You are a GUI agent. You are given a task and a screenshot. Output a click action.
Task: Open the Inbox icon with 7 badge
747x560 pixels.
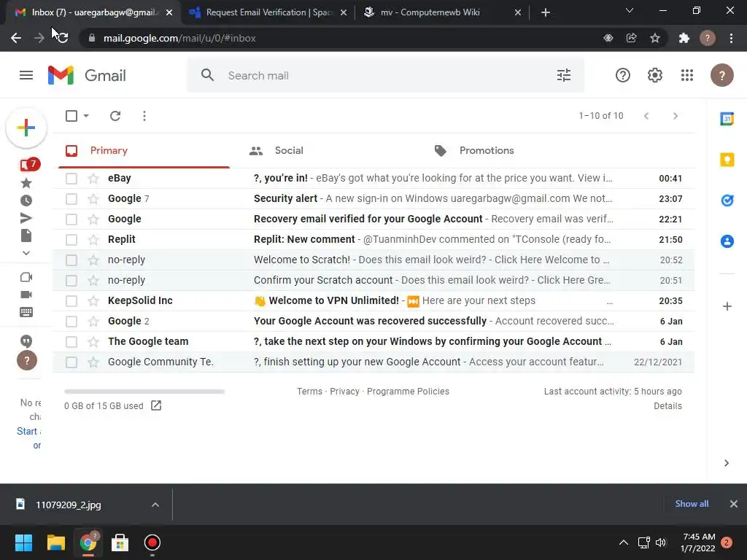(29, 165)
